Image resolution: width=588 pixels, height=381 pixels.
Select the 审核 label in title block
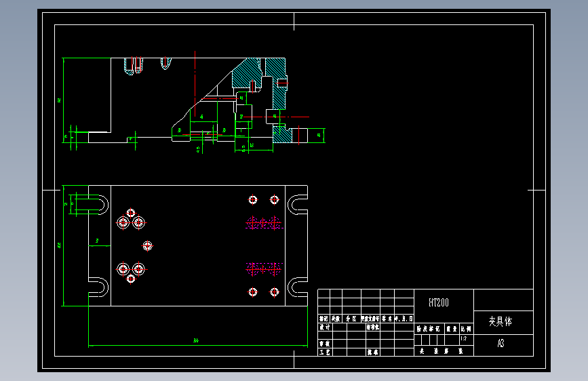[x=325, y=344]
